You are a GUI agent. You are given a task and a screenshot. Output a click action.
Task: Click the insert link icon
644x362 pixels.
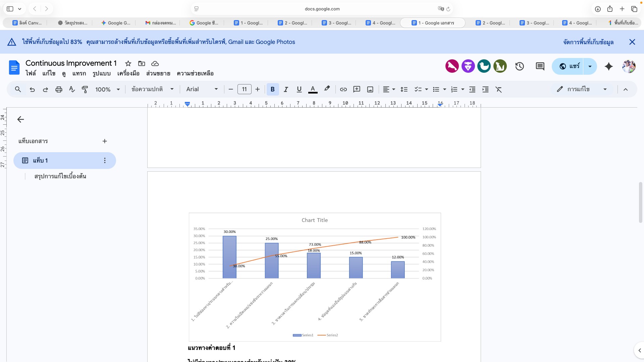(x=343, y=89)
